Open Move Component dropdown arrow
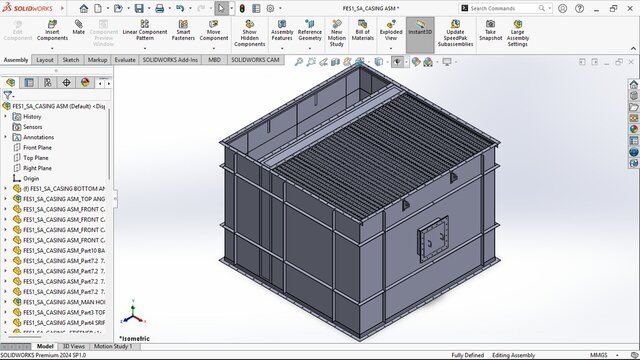Image resolution: width=640 pixels, height=360 pixels. point(213,48)
